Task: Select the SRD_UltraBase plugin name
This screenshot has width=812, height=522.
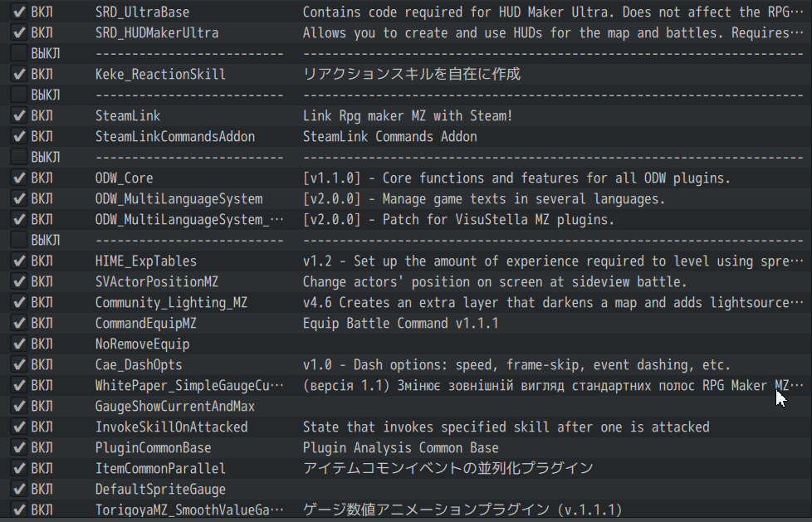Action: point(143,12)
